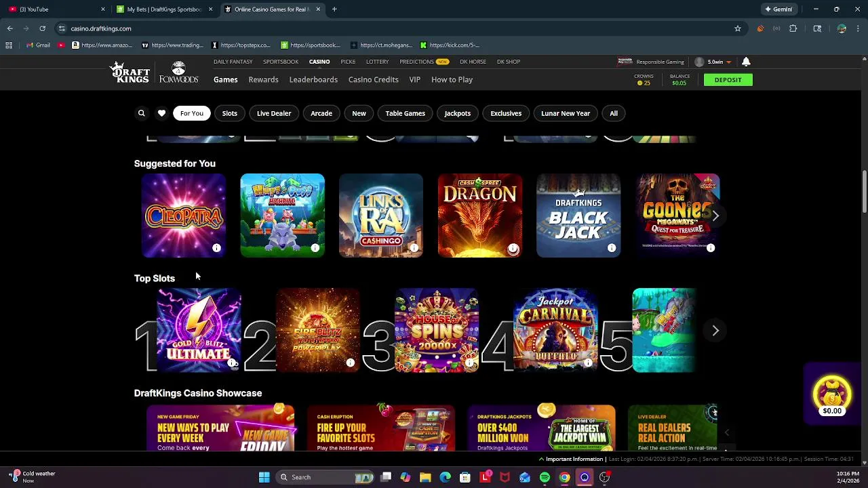Click the address bar URL field
The image size is (868, 488).
pyautogui.click(x=393, y=28)
